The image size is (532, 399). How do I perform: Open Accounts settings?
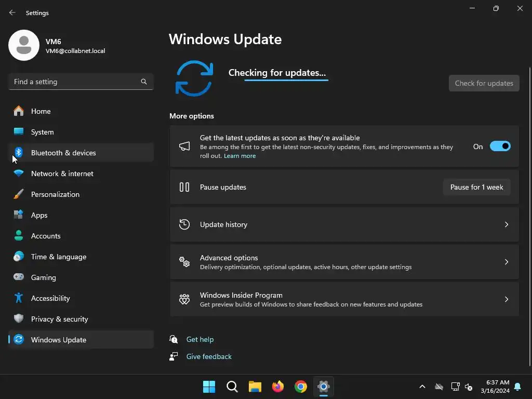[81, 235]
